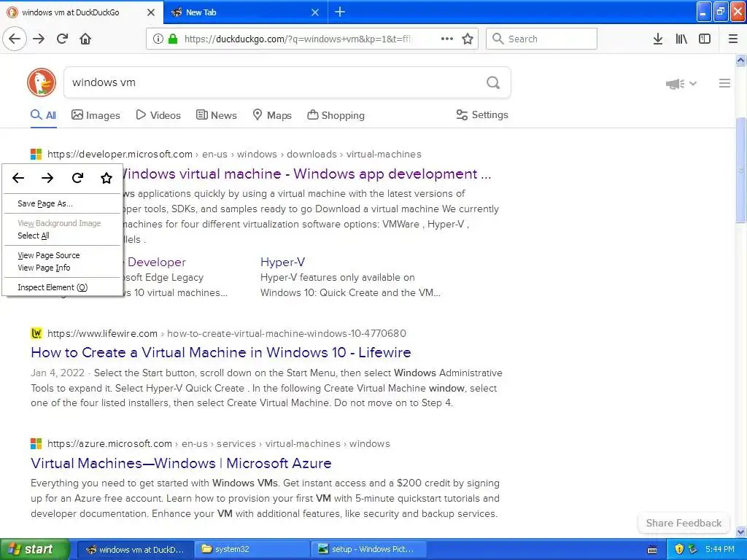Open the DuckDuckGo megaphone dropdown
The width and height of the screenshot is (747, 560).
(681, 84)
